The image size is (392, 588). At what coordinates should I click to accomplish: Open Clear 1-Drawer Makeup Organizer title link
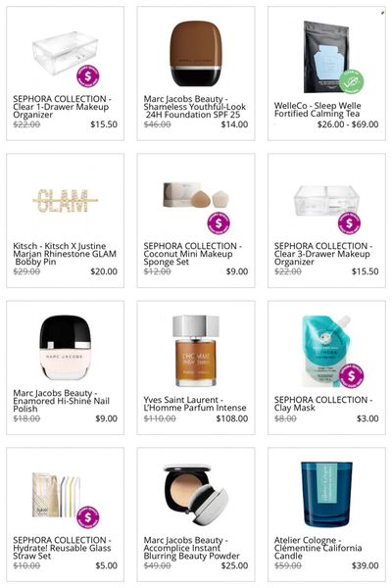[61, 107]
